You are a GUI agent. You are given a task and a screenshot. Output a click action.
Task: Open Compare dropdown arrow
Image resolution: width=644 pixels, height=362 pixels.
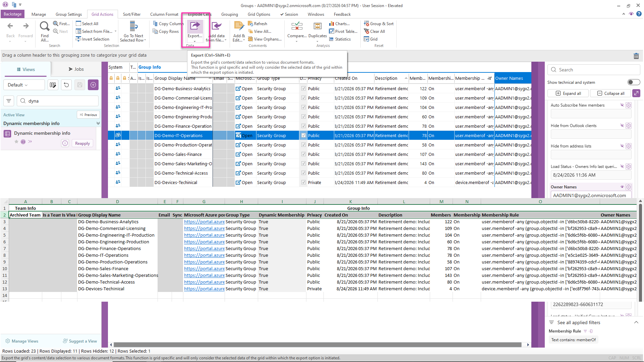pyautogui.click(x=297, y=42)
